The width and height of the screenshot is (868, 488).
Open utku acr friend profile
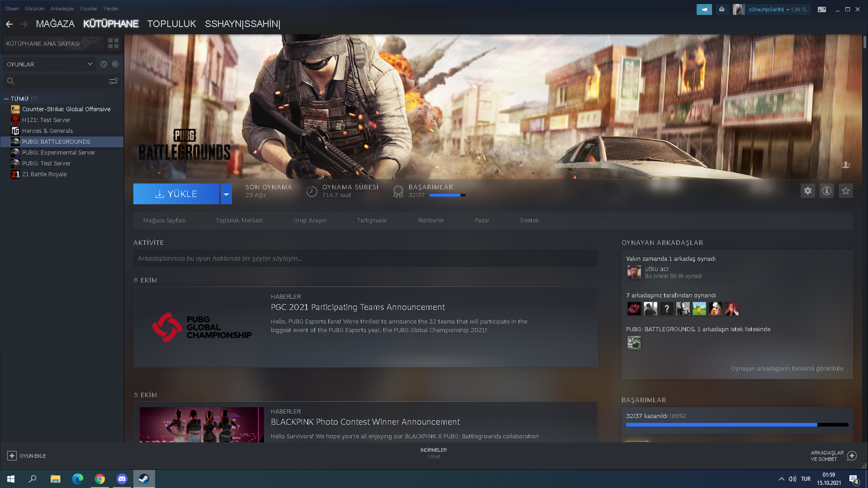click(656, 269)
